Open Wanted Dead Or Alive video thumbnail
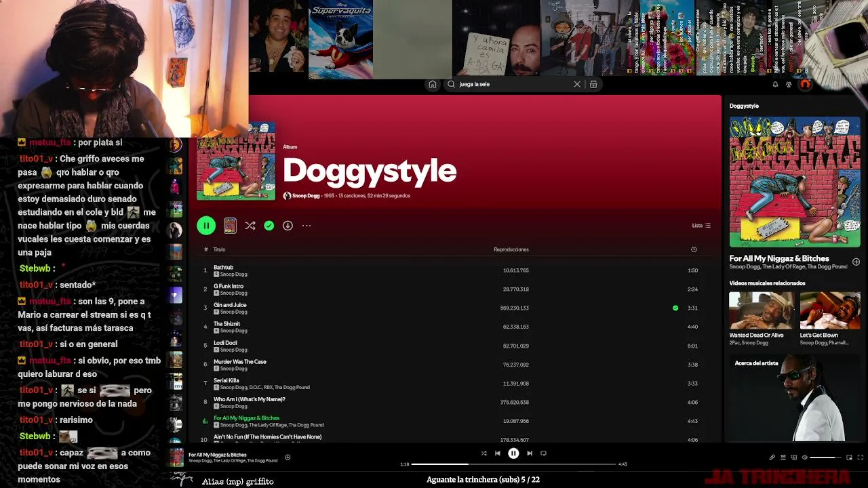Viewport: 868px width, 488px height. click(761, 310)
